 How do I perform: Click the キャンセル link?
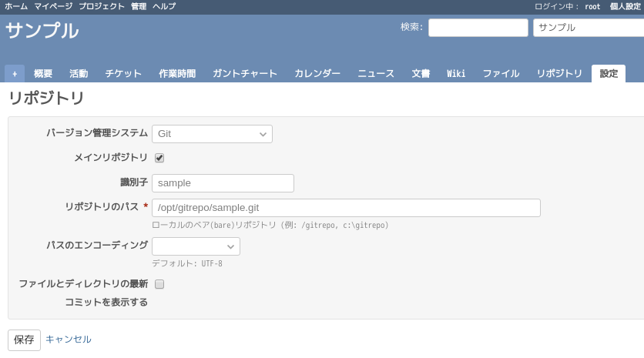click(x=69, y=339)
